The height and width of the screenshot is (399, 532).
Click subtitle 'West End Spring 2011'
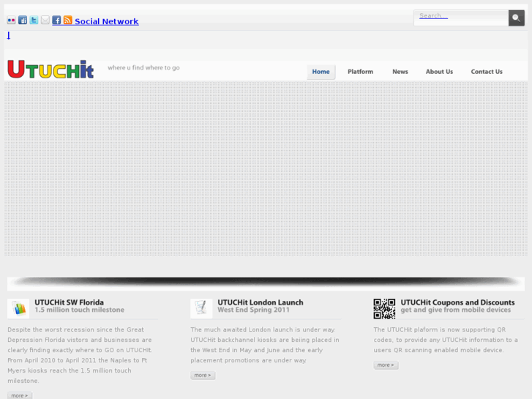coord(253,310)
